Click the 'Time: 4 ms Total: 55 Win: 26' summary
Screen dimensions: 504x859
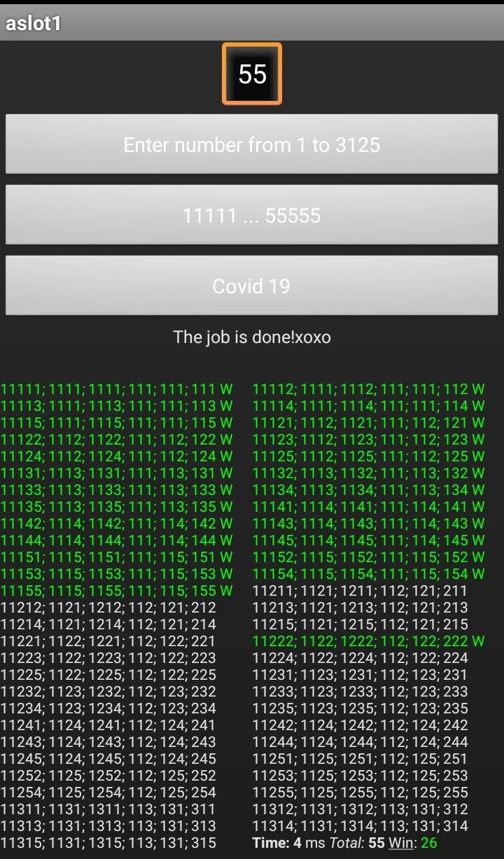pos(344,842)
